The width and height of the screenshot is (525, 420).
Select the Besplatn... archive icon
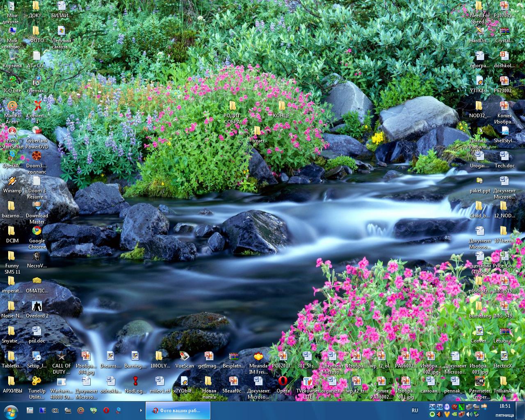[x=234, y=360]
